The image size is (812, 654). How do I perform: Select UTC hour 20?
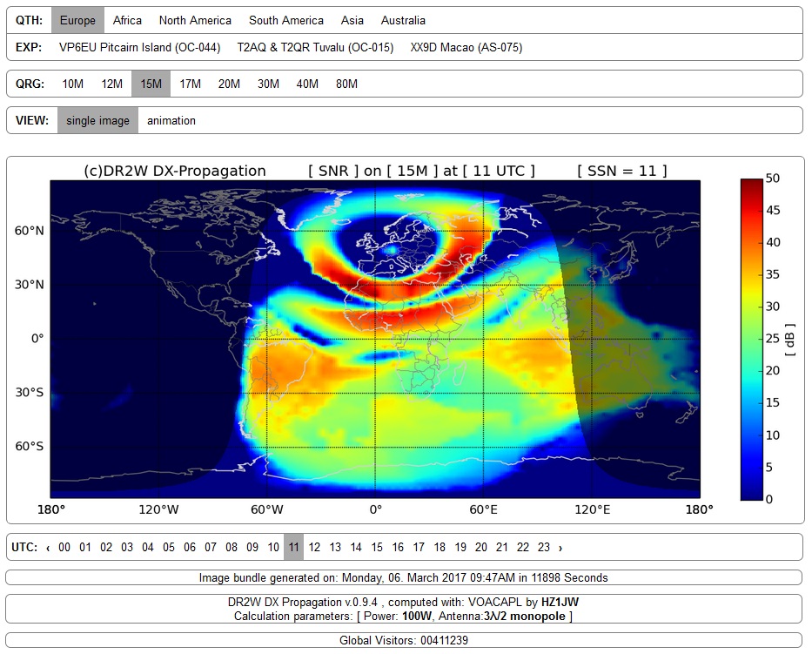(x=481, y=547)
